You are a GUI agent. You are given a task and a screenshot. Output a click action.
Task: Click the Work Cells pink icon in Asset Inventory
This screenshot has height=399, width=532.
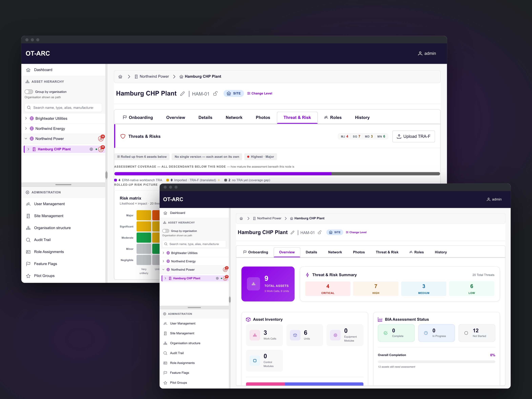click(255, 335)
